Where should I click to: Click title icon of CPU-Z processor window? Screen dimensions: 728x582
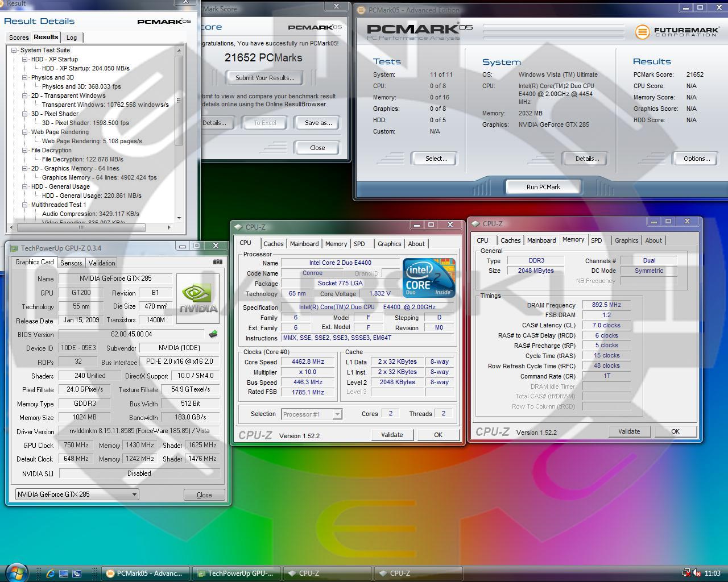click(x=238, y=227)
